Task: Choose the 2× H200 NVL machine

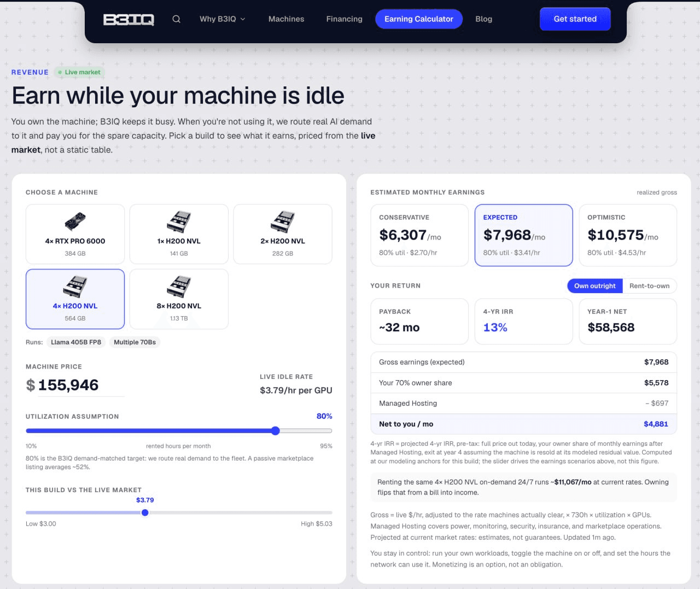Action: (x=283, y=234)
